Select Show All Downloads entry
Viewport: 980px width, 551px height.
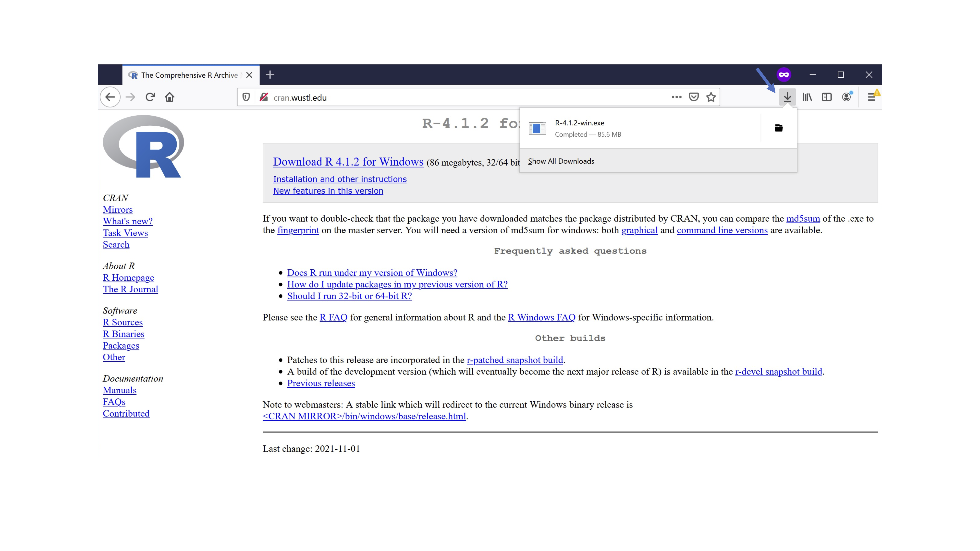tap(561, 161)
